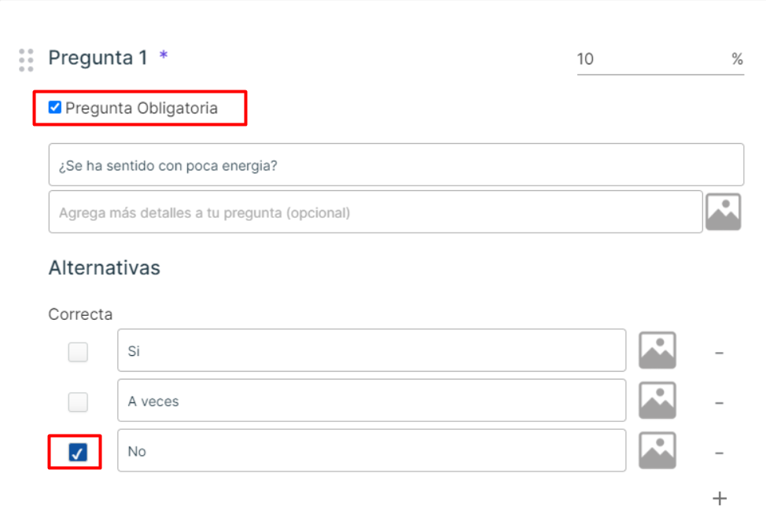
Task: Click the Pregunta 1 heading
Action: 98,57
